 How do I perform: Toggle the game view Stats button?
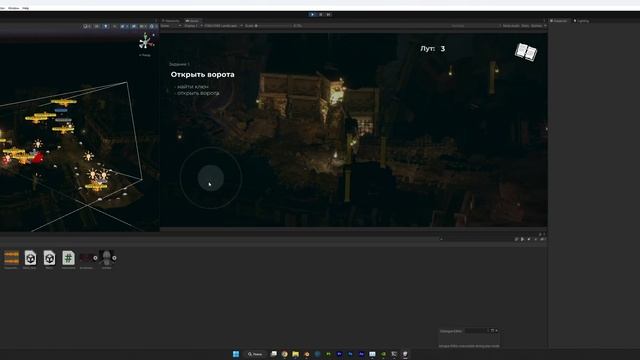click(525, 26)
